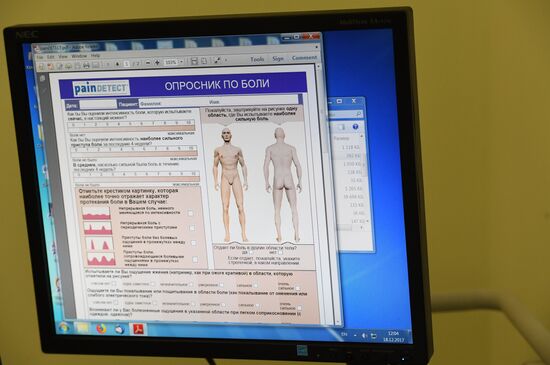Select value on first pain intensity scale
This screenshot has height=365, width=550.
pyautogui.click(x=131, y=124)
